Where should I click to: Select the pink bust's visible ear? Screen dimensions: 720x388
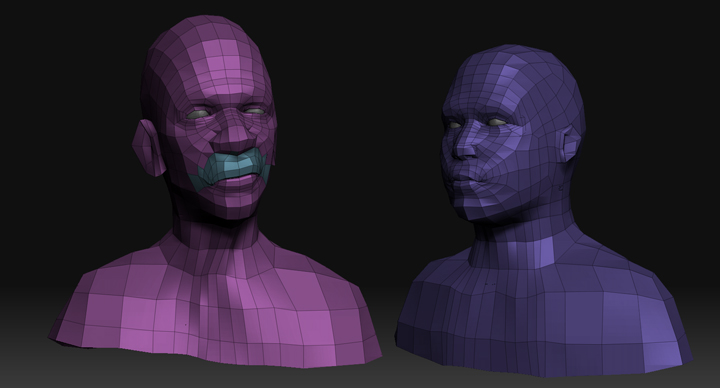click(148, 148)
